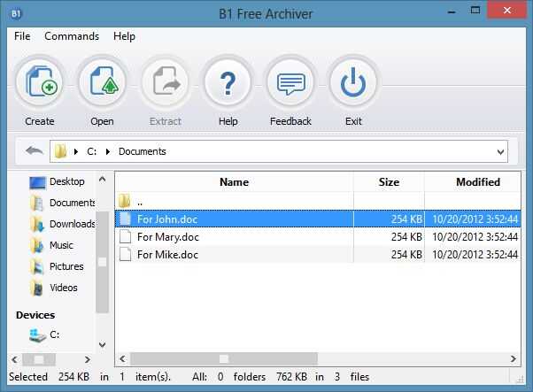The image size is (533, 392).
Task: Click the Extract toolbar icon
Action: pos(166,82)
